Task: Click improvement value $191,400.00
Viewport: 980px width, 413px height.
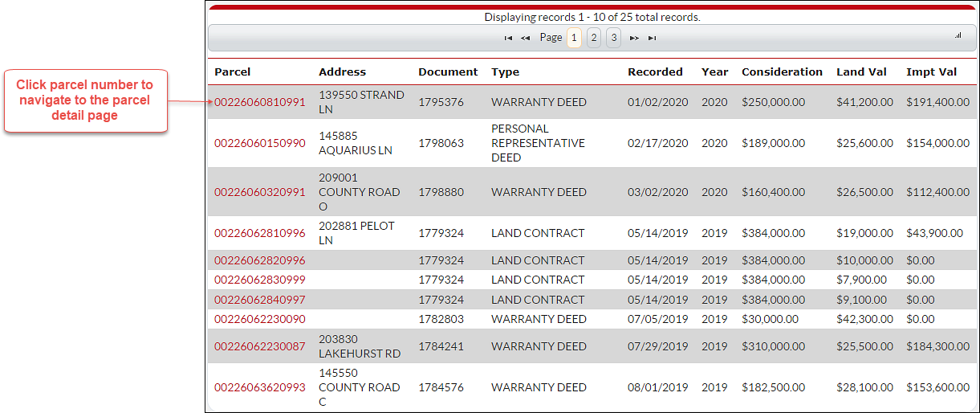Action: click(938, 102)
